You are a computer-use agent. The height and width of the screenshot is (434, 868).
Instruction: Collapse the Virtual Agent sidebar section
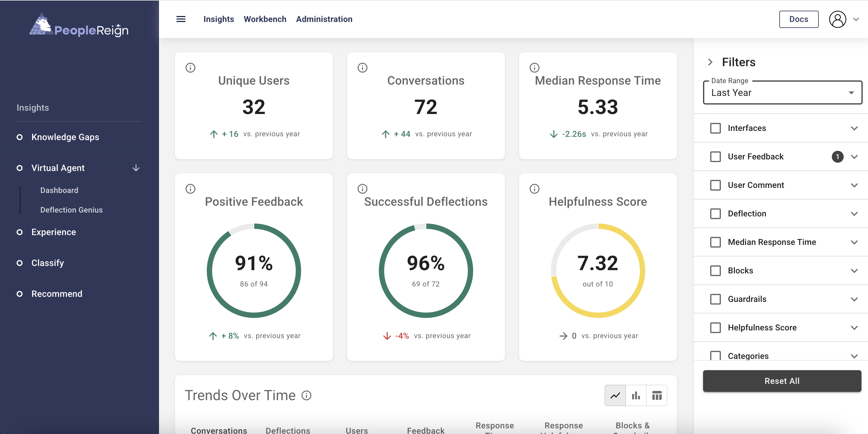136,168
